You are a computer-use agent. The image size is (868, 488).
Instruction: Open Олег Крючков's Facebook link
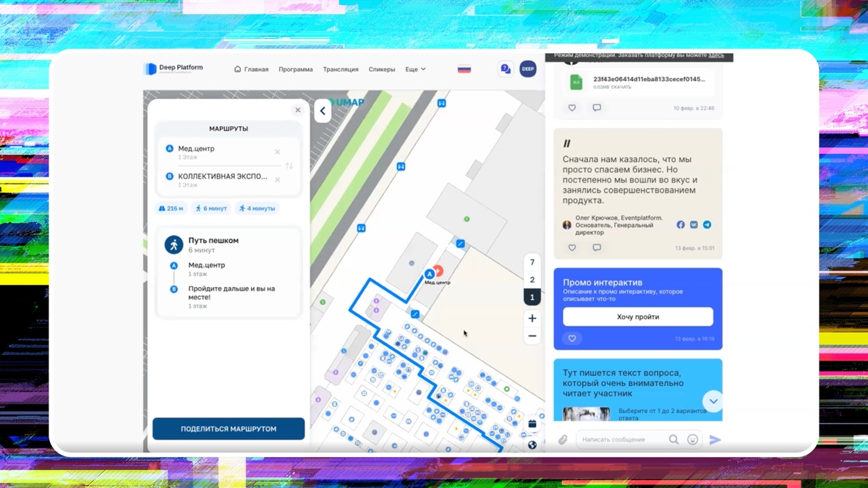[x=681, y=225]
